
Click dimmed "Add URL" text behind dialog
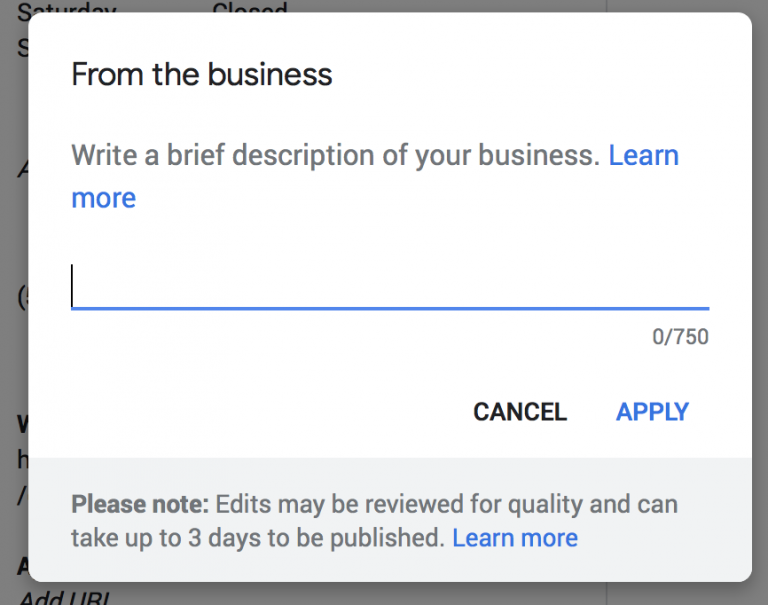click(x=66, y=597)
